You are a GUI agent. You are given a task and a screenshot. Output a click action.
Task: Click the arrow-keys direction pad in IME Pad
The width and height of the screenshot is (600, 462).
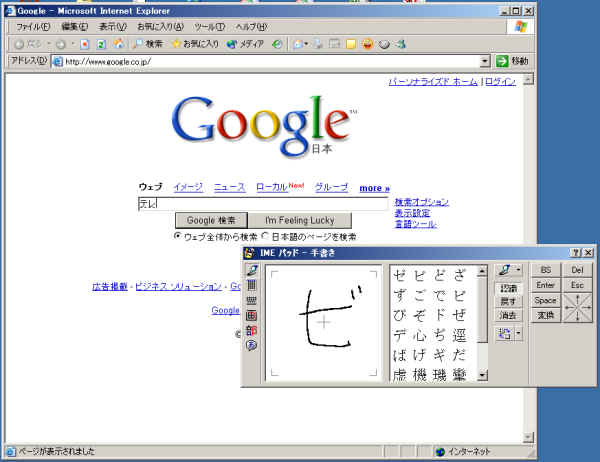point(578,308)
